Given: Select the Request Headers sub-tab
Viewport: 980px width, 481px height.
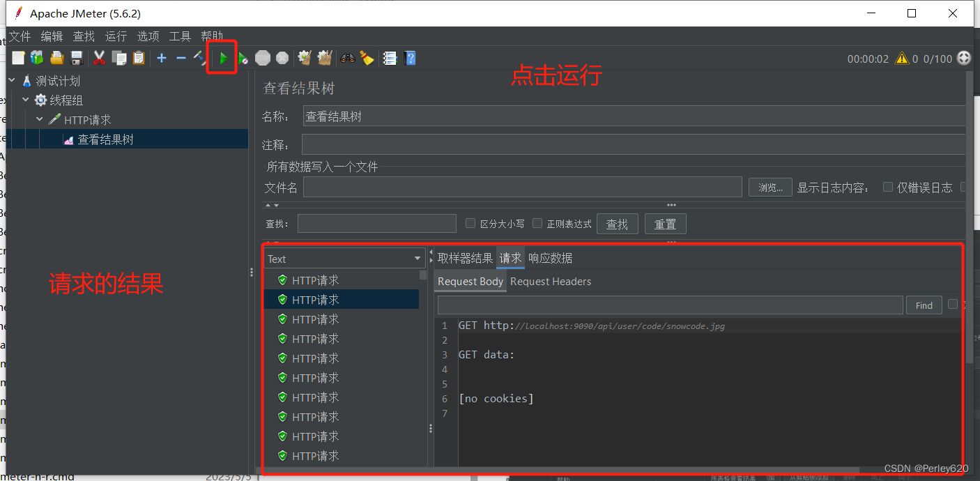Looking at the screenshot, I should 551,282.
